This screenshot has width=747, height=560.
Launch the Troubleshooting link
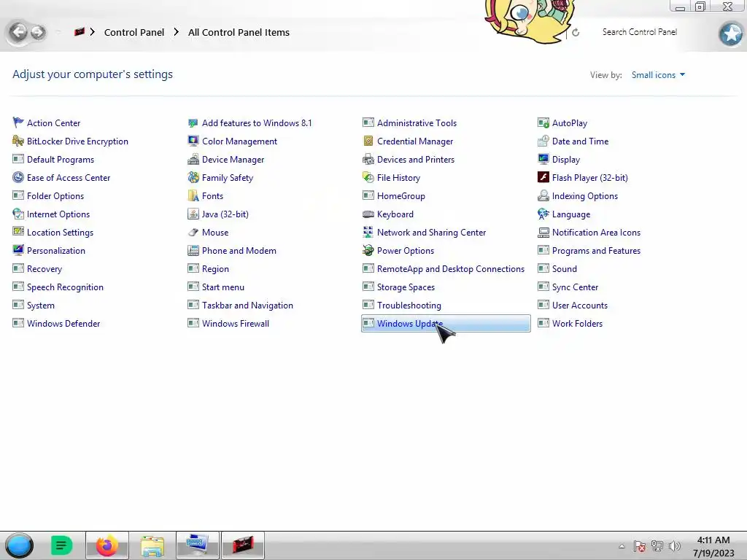tap(409, 306)
